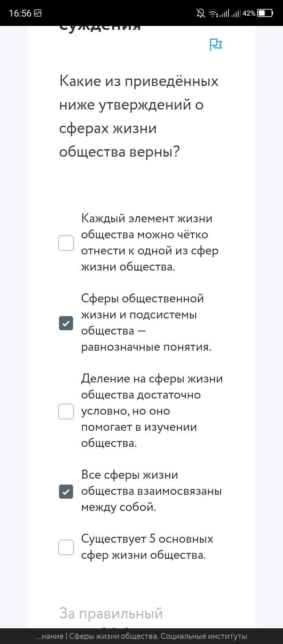Tap the second mobile signal bars icon

(236, 13)
